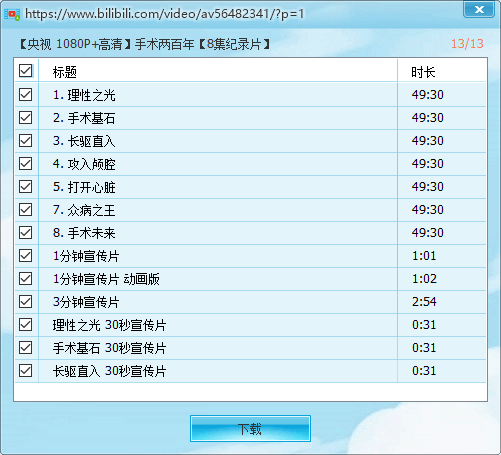
Task: Click the 下载 download button
Action: click(250, 429)
